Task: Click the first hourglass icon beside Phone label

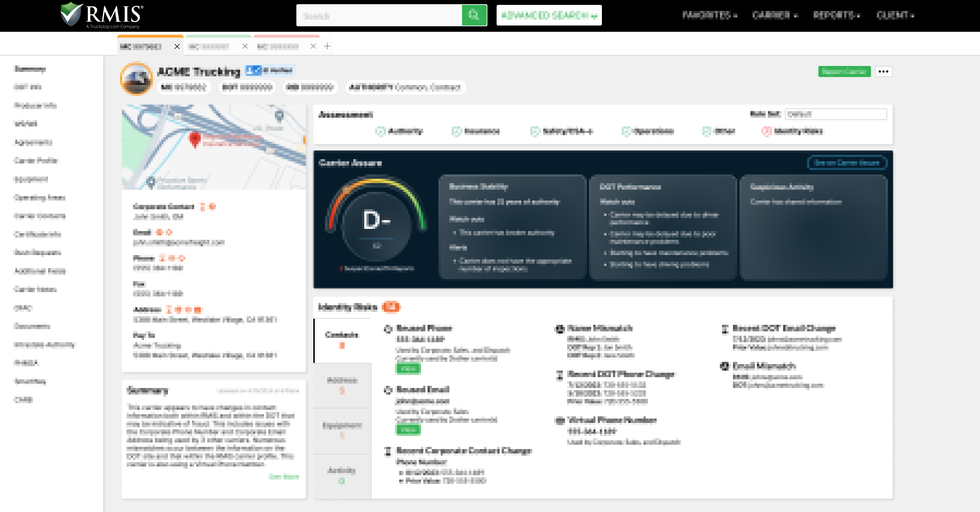Action: 162,258
